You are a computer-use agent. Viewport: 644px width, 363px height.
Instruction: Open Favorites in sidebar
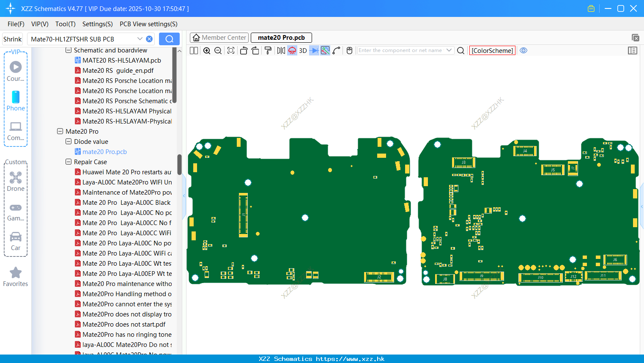pos(16,277)
